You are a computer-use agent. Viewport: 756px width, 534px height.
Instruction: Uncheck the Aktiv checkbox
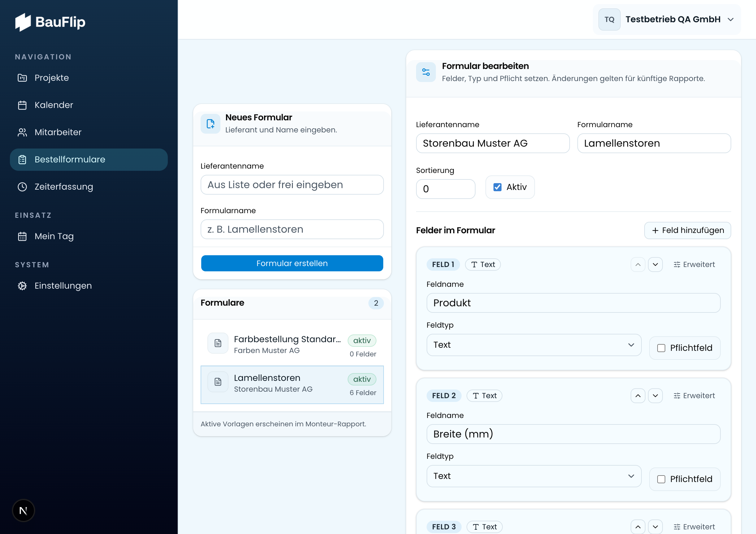click(x=497, y=187)
